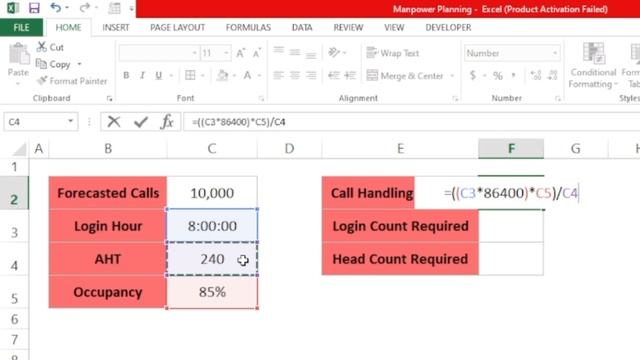Switch to the VIEW tab
The height and width of the screenshot is (360, 640).
coord(394,27)
